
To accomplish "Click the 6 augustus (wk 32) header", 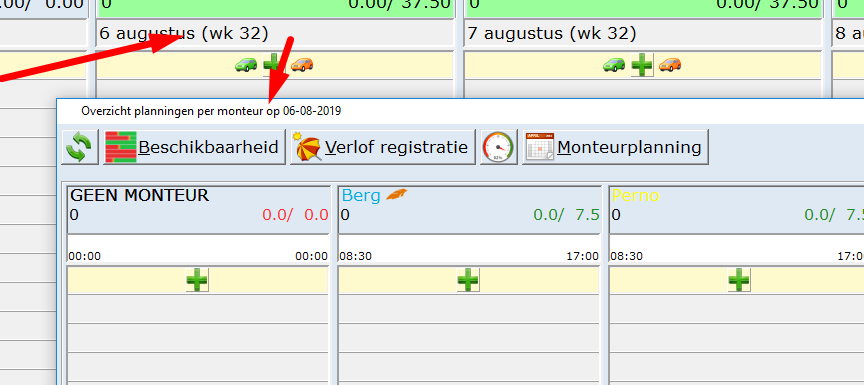I will pos(183,34).
